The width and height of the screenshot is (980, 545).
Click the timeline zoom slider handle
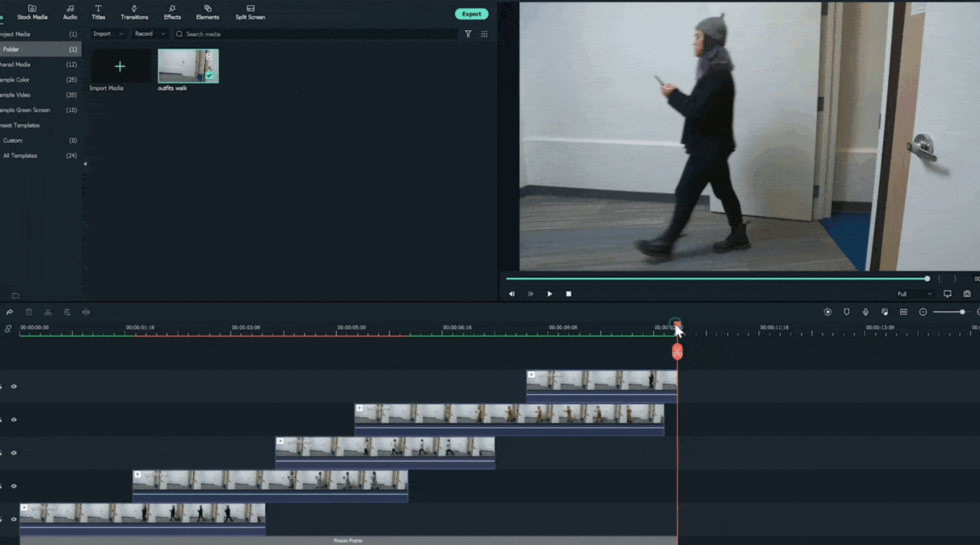coord(962,312)
